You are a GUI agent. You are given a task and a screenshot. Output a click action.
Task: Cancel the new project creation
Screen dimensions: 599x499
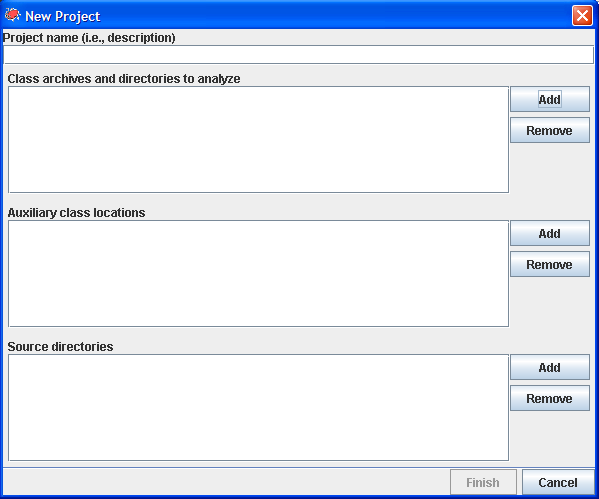click(558, 482)
